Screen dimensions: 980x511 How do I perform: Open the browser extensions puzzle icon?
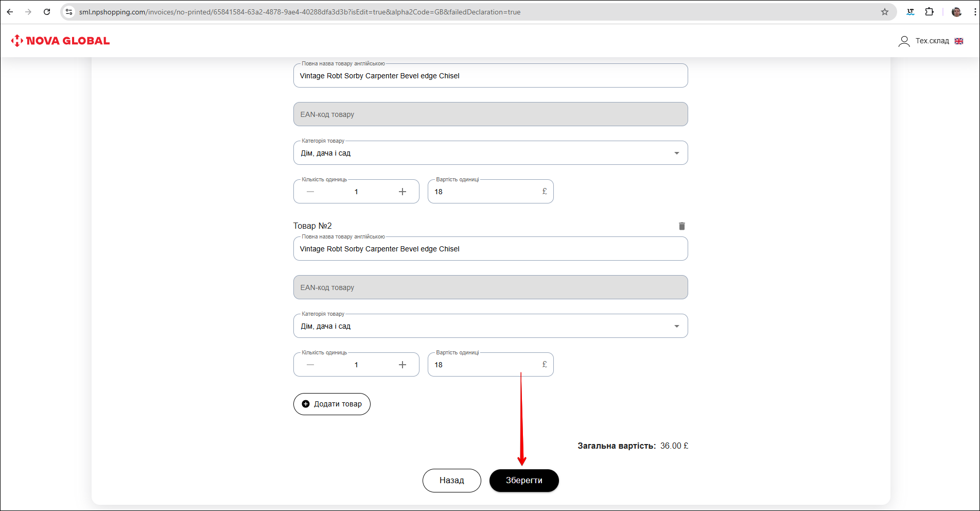click(x=929, y=12)
